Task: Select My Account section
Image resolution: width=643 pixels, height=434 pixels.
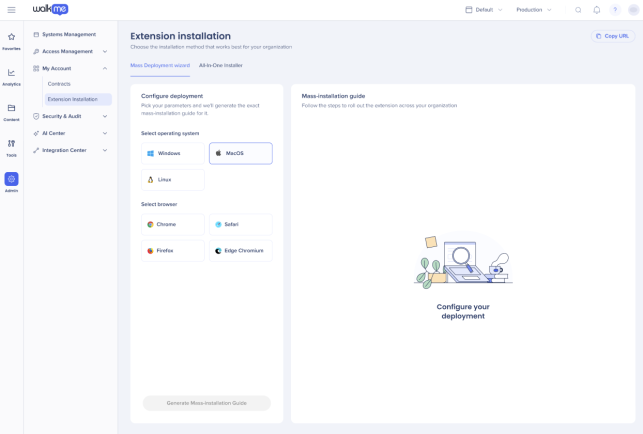Action: point(57,68)
